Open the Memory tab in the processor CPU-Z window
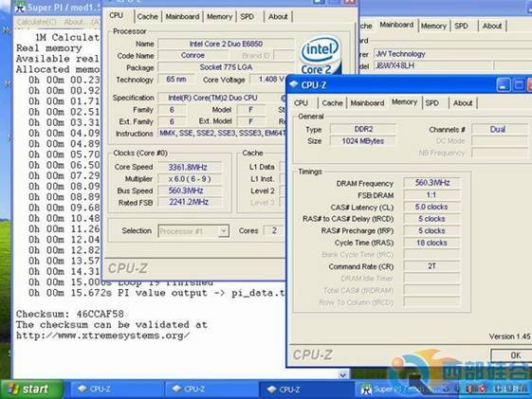Viewport: 532px width, 399px height. pos(219,17)
